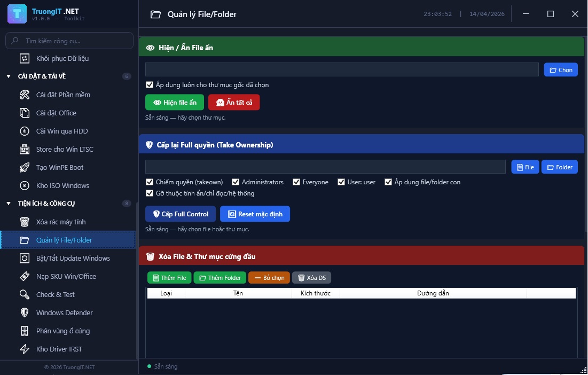Open the Kho Driver IRST lightning icon
The width and height of the screenshot is (588, 375).
(x=25, y=349)
